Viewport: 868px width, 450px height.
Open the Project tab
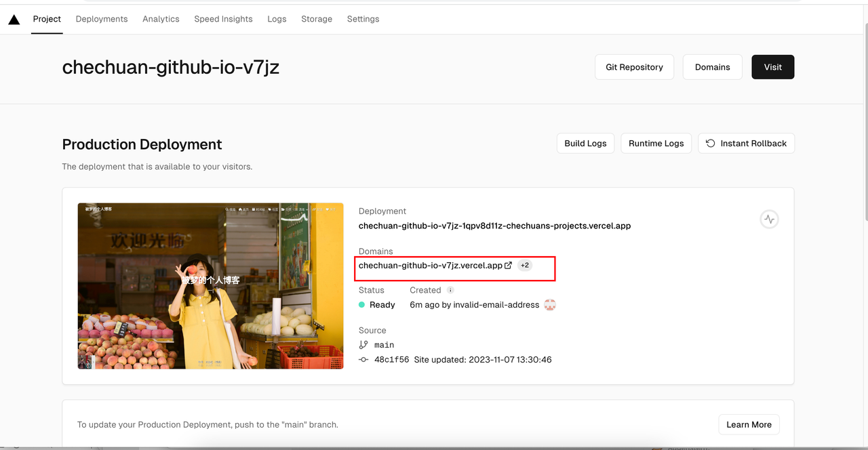pos(47,19)
